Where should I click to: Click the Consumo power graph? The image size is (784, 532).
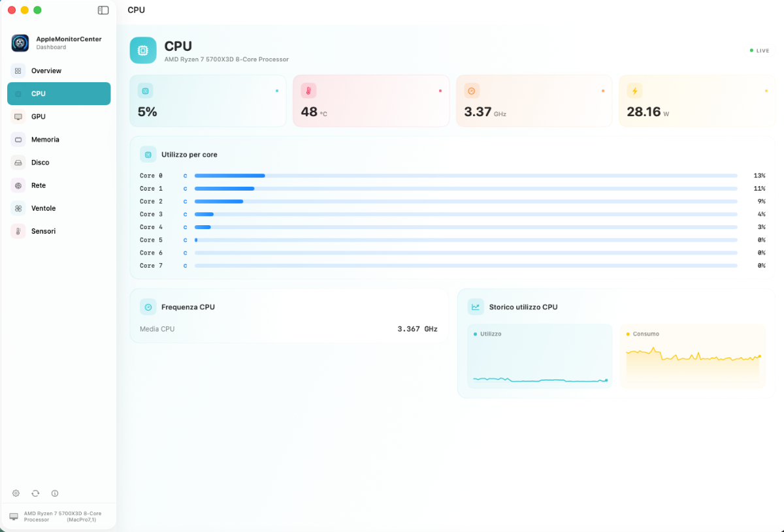(x=693, y=356)
